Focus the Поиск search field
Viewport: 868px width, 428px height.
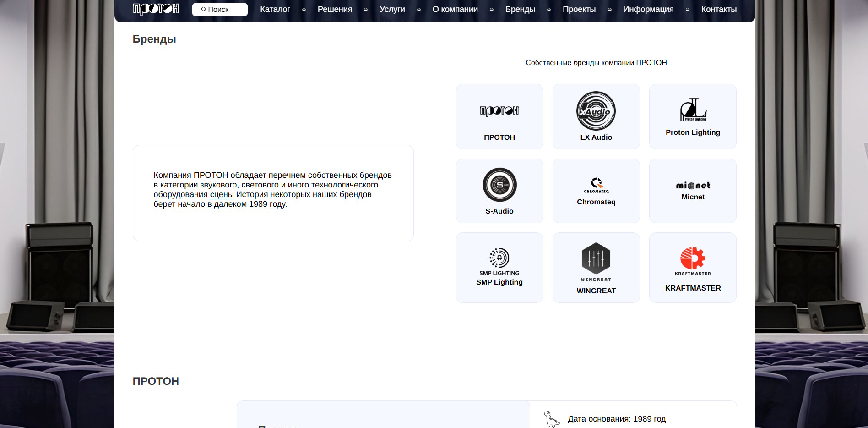click(x=220, y=10)
